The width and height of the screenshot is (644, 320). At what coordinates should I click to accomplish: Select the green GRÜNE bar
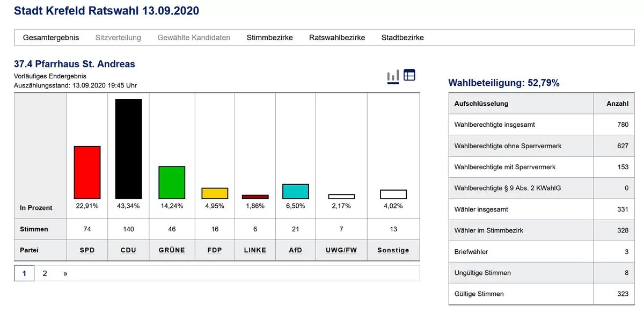tap(172, 183)
